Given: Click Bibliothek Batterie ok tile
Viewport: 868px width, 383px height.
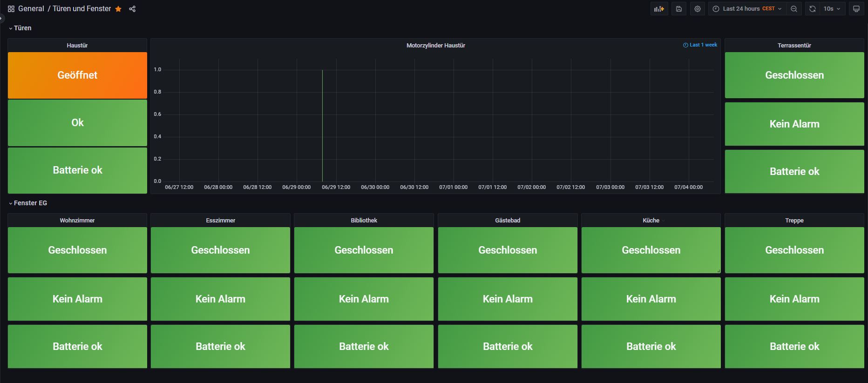Looking at the screenshot, I should pos(364,346).
